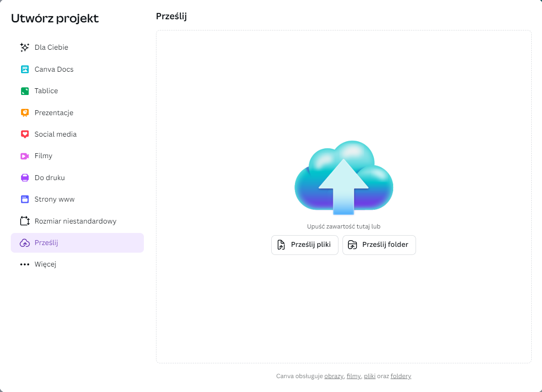Click the Strony www browser icon
542x392 pixels.
pos(25,199)
